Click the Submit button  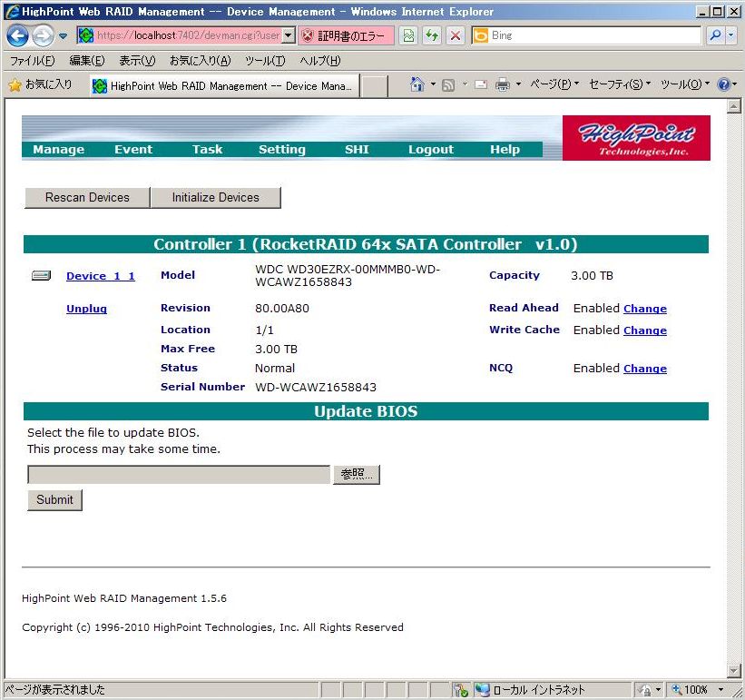click(54, 500)
